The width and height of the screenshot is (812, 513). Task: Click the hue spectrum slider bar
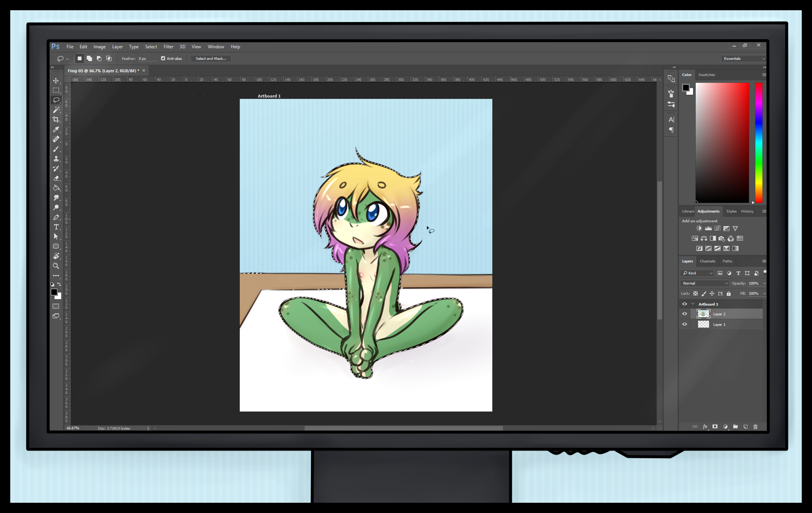click(x=758, y=142)
